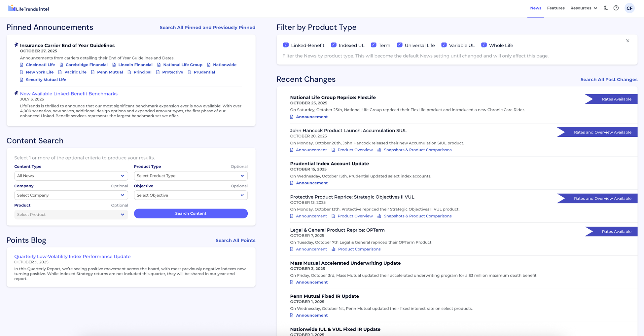This screenshot has width=644, height=336.
Task: Open Quarterly Low-Volatility Index Performance Update post
Action: pyautogui.click(x=72, y=256)
